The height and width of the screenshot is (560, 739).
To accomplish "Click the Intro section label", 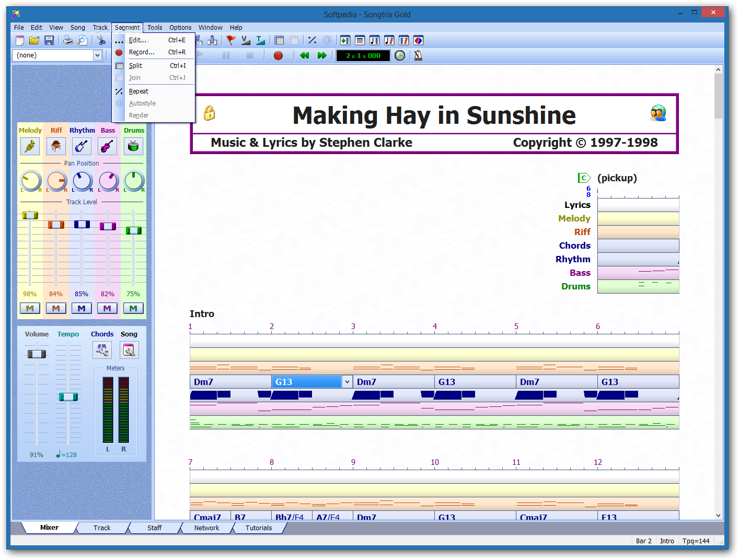I will tap(202, 314).
